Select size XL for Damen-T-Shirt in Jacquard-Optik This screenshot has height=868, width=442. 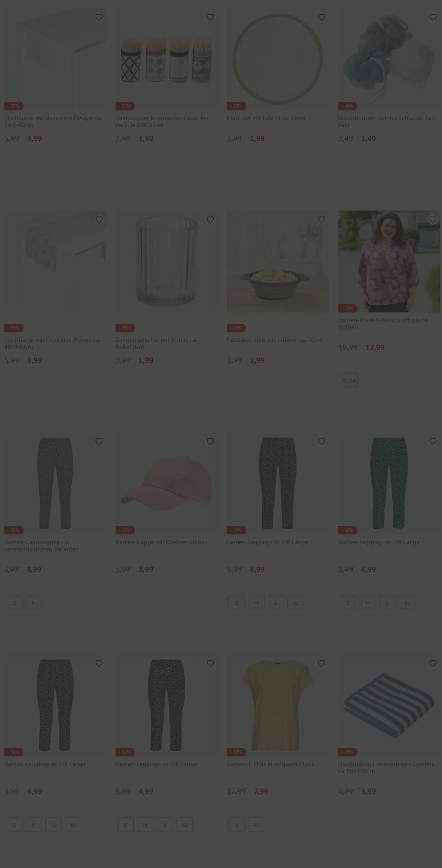click(256, 825)
